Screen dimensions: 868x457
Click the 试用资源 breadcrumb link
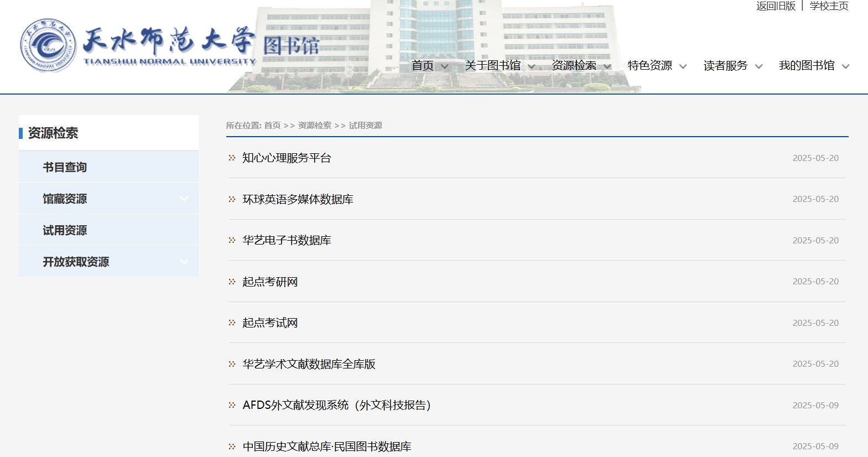pyautogui.click(x=366, y=126)
